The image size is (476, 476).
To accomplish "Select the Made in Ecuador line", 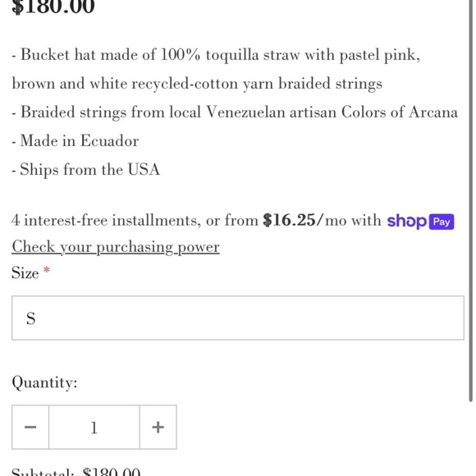I will (x=76, y=141).
